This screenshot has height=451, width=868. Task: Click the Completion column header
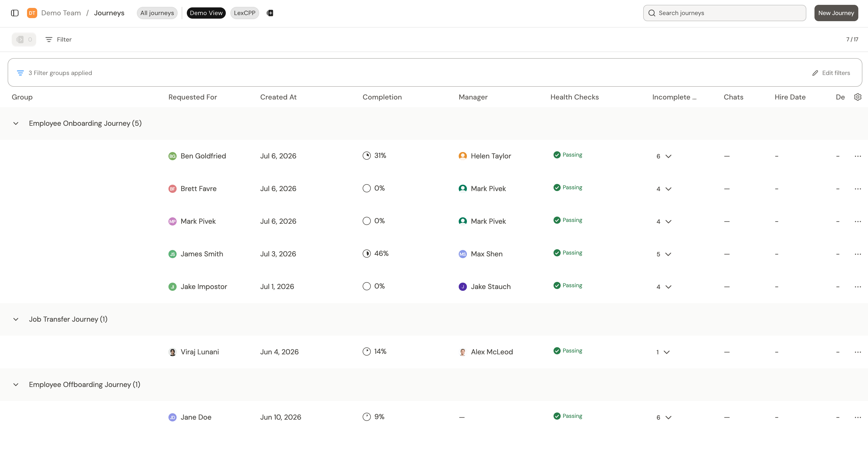point(382,97)
